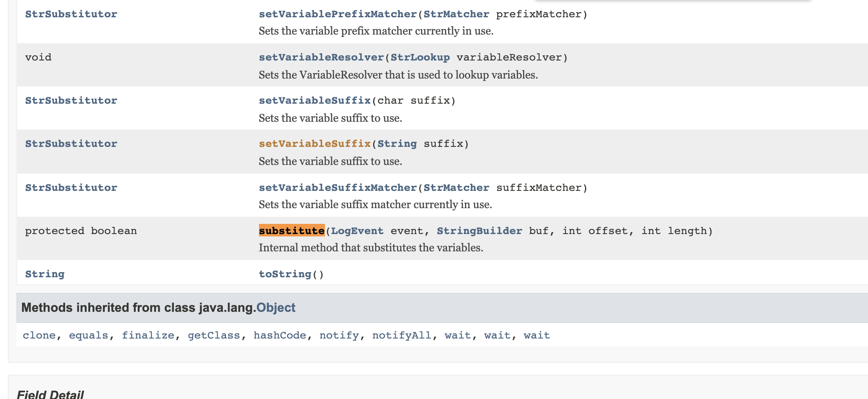The image size is (868, 399).
Task: Click StrSubstitutor return type beside setVariableSuffix(char suffix)
Action: 71,101
